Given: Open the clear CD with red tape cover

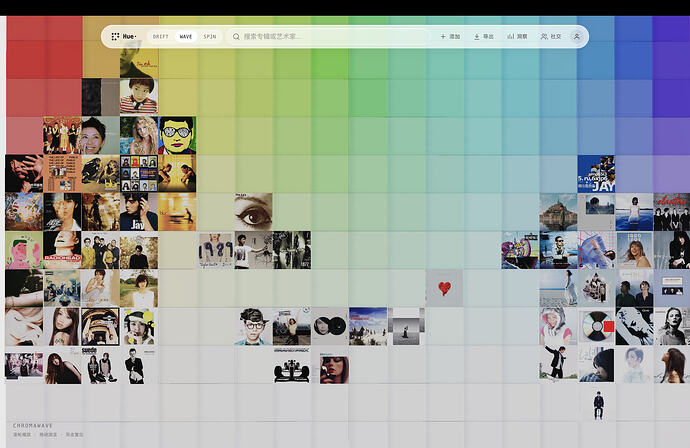Looking at the screenshot, I should pos(596,327).
